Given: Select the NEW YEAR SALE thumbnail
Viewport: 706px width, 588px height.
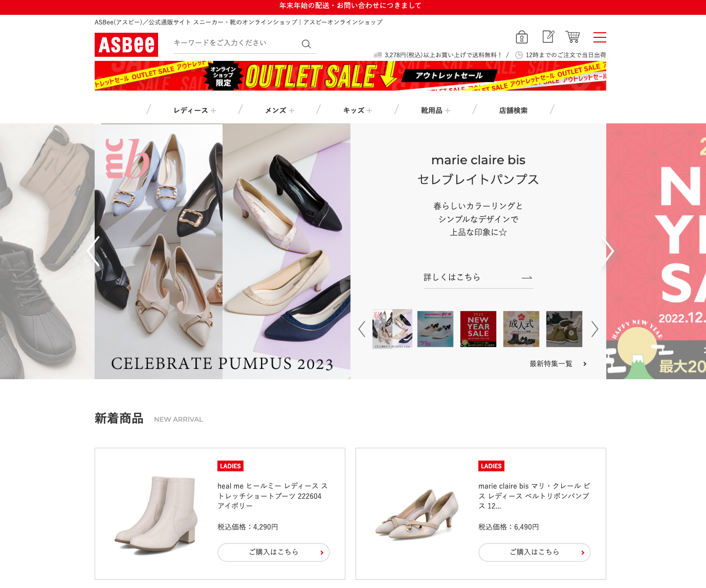Looking at the screenshot, I should (x=478, y=329).
